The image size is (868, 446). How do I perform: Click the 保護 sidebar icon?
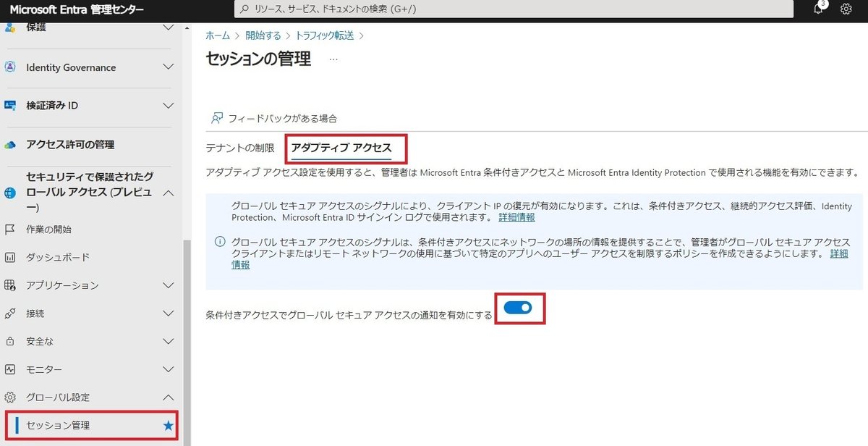[10, 28]
